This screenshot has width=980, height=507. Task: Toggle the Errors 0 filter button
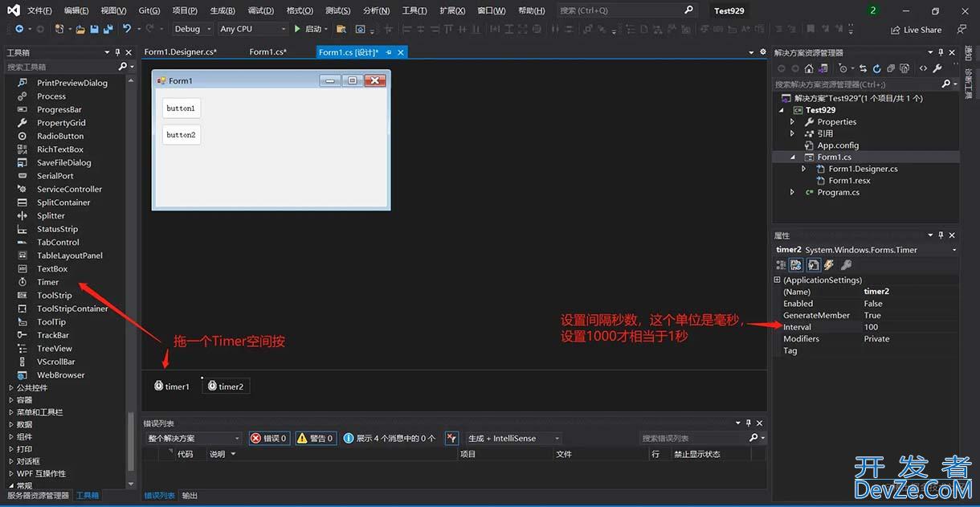(269, 438)
